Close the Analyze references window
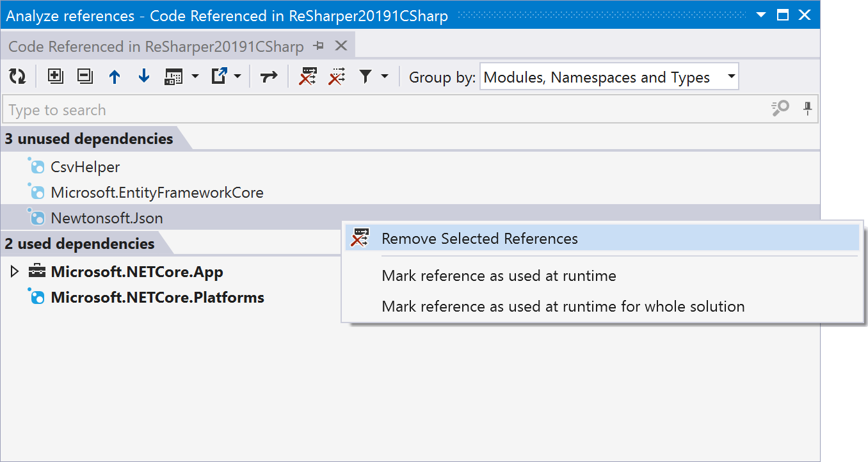The height and width of the screenshot is (462, 868). [805, 15]
